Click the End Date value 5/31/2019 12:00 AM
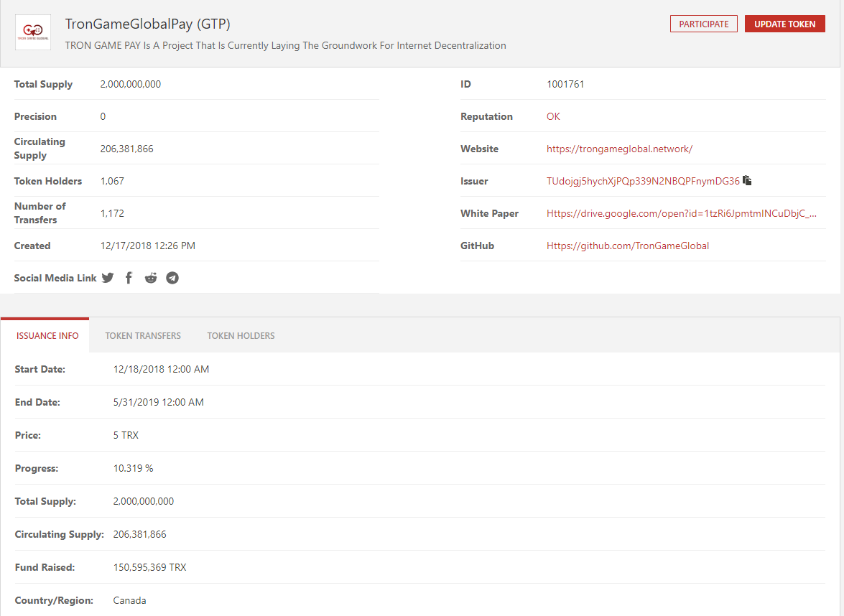The width and height of the screenshot is (844, 616). pos(158,403)
